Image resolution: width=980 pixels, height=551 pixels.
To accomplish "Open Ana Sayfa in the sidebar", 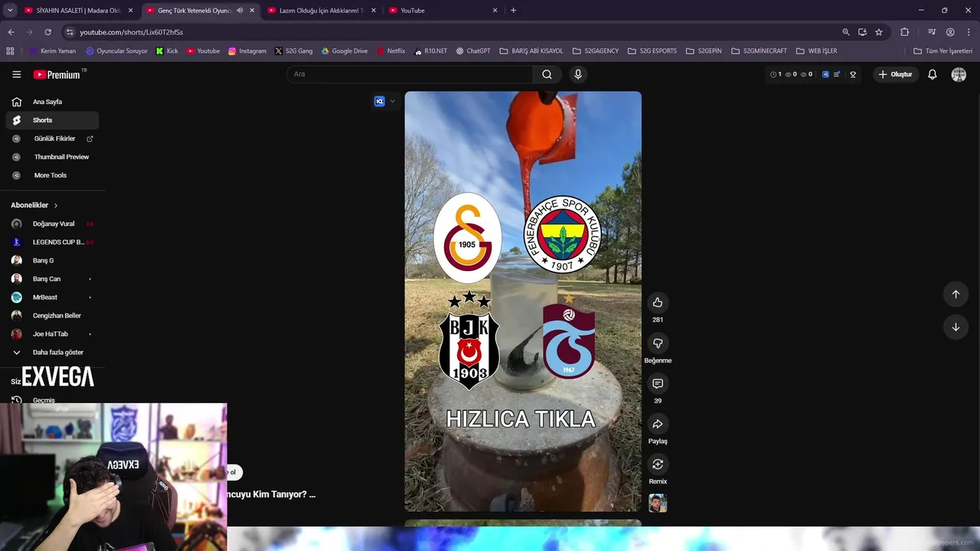I will click(52, 102).
